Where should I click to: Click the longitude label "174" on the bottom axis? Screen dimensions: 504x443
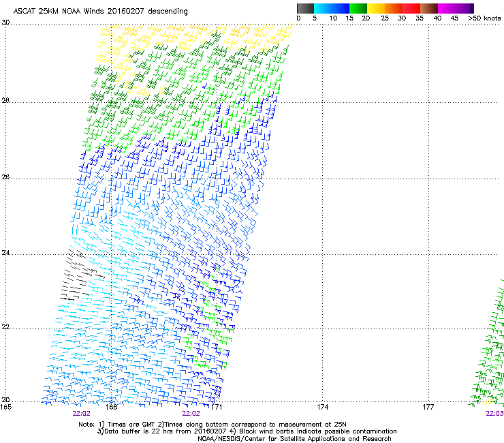322,407
